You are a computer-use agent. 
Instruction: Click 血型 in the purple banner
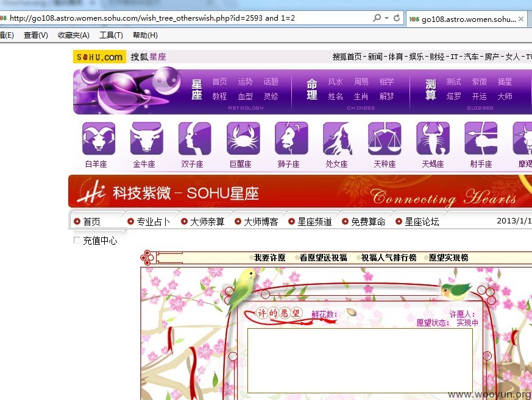pyautogui.click(x=245, y=96)
